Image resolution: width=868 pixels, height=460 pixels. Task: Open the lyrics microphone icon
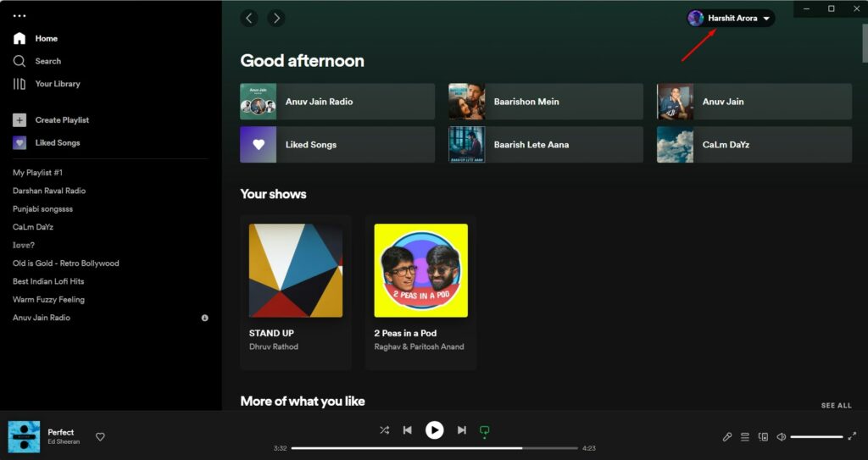point(726,437)
